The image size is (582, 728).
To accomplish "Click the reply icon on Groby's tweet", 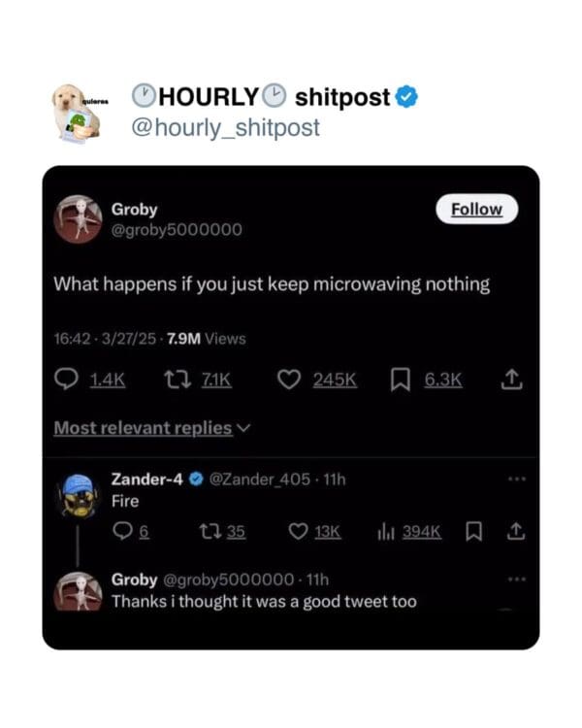I will 66,381.
